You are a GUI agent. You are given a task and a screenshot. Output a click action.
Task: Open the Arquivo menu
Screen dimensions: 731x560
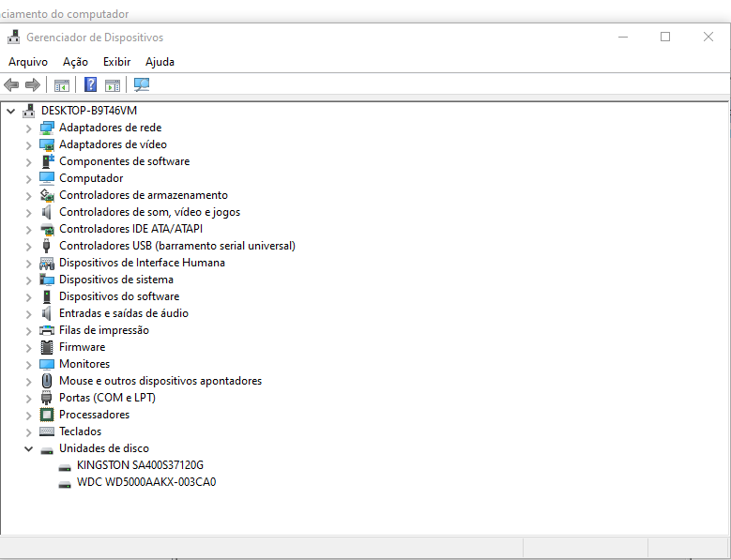(x=28, y=62)
